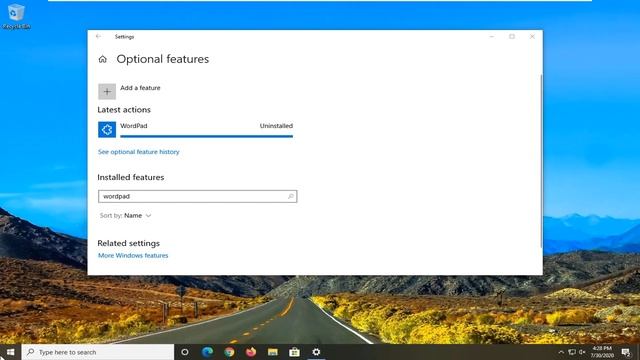Click the taskbar Type here to search box
Image resolution: width=640 pixels, height=360 pixels.
click(98, 352)
